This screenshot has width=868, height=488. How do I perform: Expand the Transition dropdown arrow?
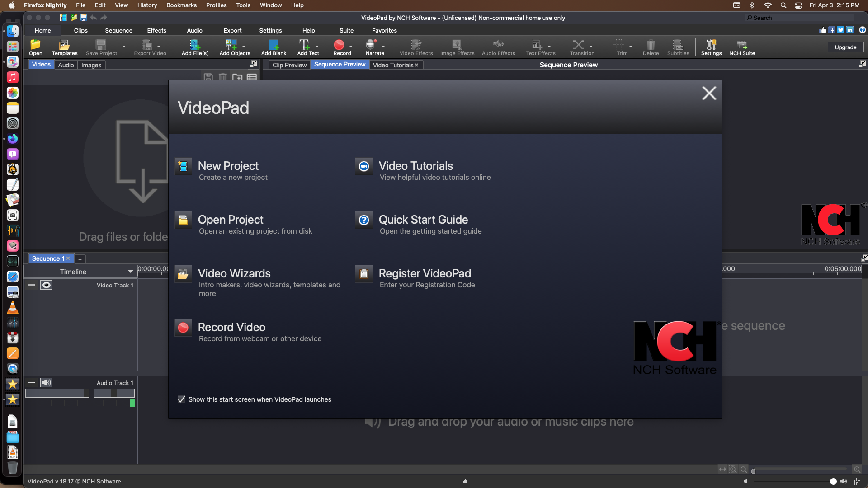[591, 46]
